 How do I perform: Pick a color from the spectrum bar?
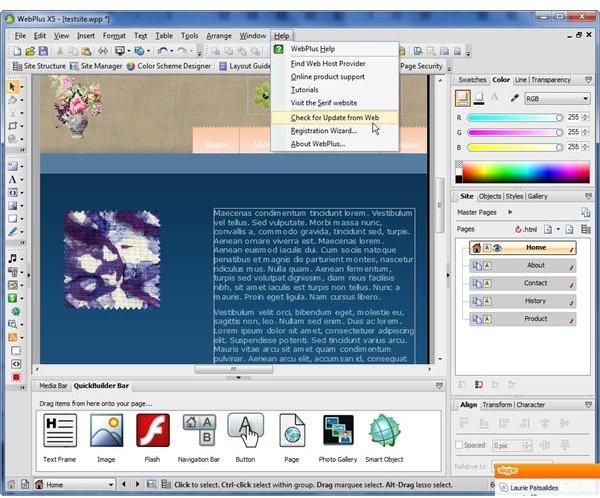pos(526,172)
